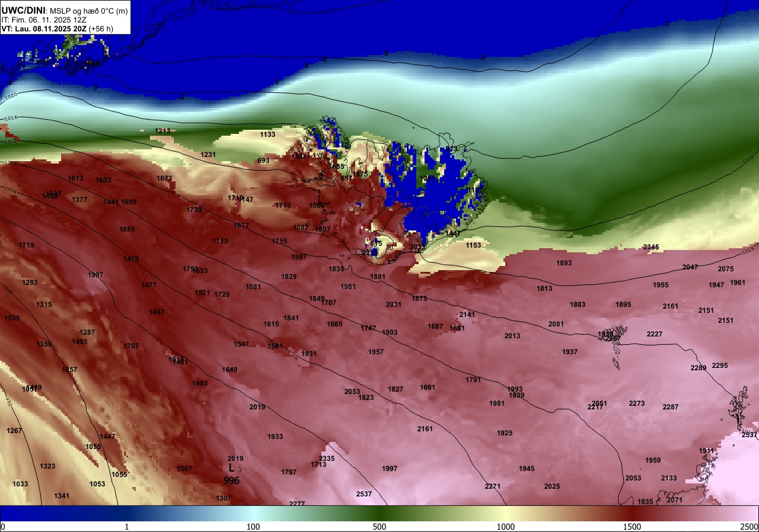Screen dimensions: 759x532
Task: Click the 1323 height value
Action: (x=47, y=466)
